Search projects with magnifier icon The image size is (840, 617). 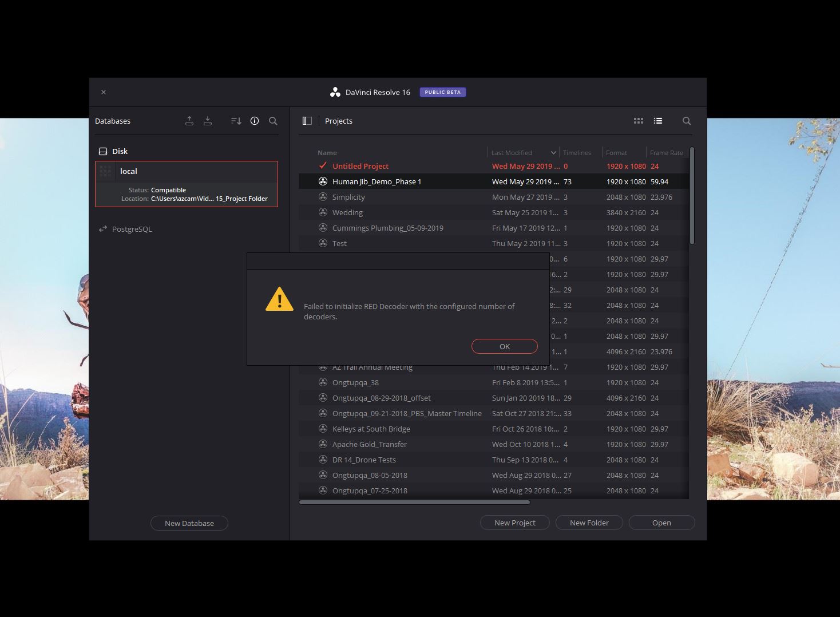(x=687, y=121)
